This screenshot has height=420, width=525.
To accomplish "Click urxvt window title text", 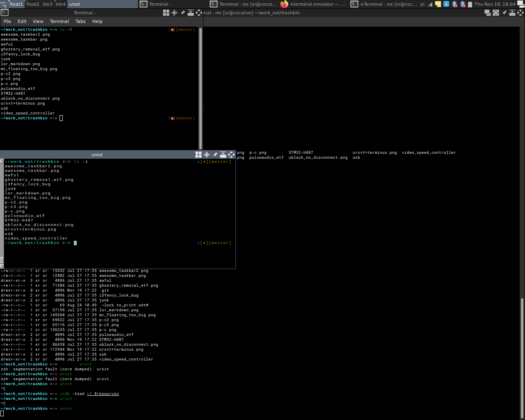I will pyautogui.click(x=97, y=155).
